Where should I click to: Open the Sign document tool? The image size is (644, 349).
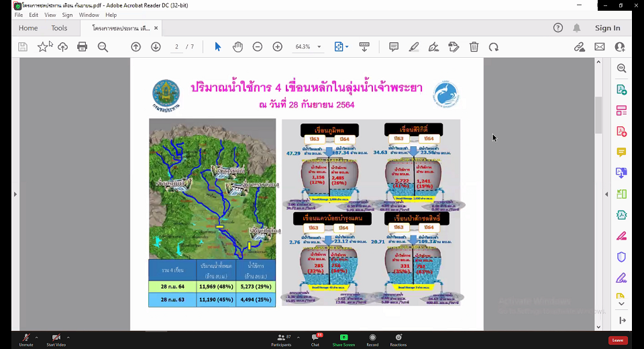(x=433, y=47)
